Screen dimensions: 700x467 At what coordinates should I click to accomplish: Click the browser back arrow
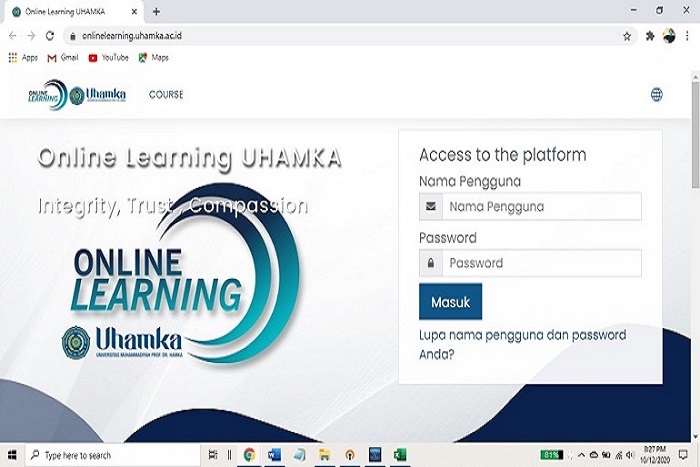(x=12, y=36)
